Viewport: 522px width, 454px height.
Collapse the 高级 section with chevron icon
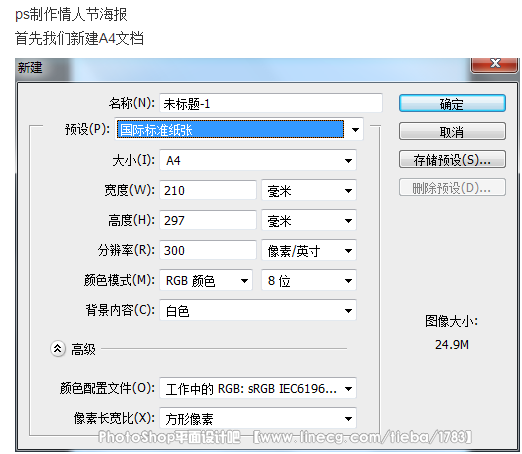pos(58,349)
